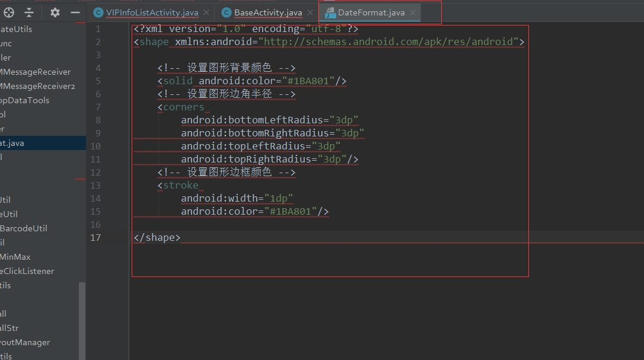This screenshot has height=360, width=644.
Task: Click the xml version declaration line
Action: [x=246, y=29]
